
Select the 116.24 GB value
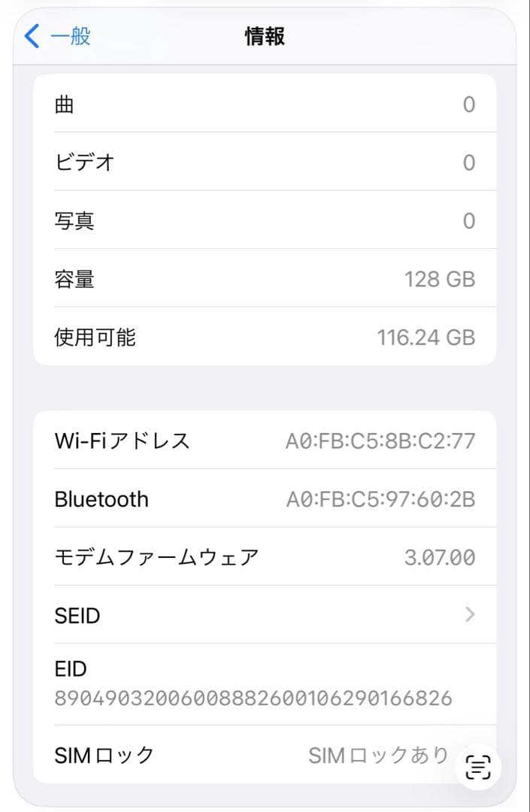click(x=429, y=338)
